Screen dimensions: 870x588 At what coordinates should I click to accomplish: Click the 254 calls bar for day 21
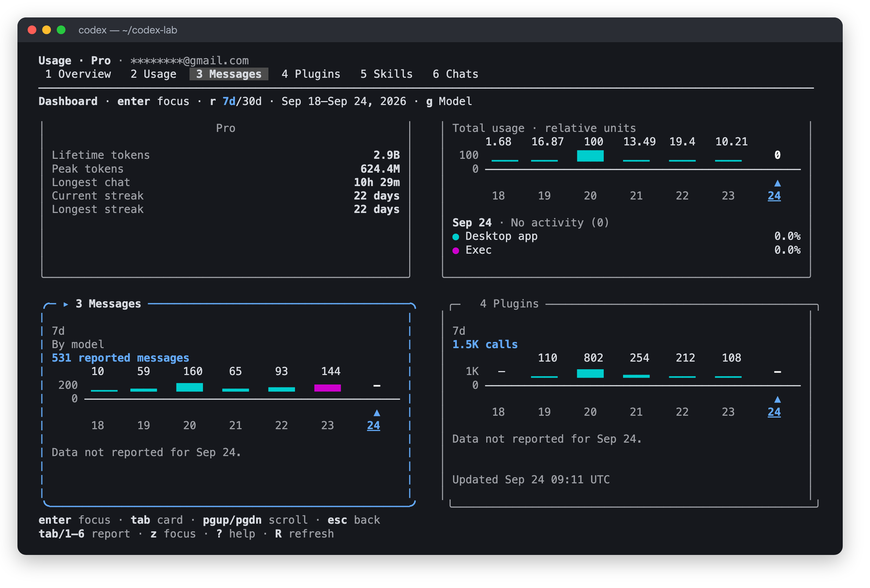636,376
